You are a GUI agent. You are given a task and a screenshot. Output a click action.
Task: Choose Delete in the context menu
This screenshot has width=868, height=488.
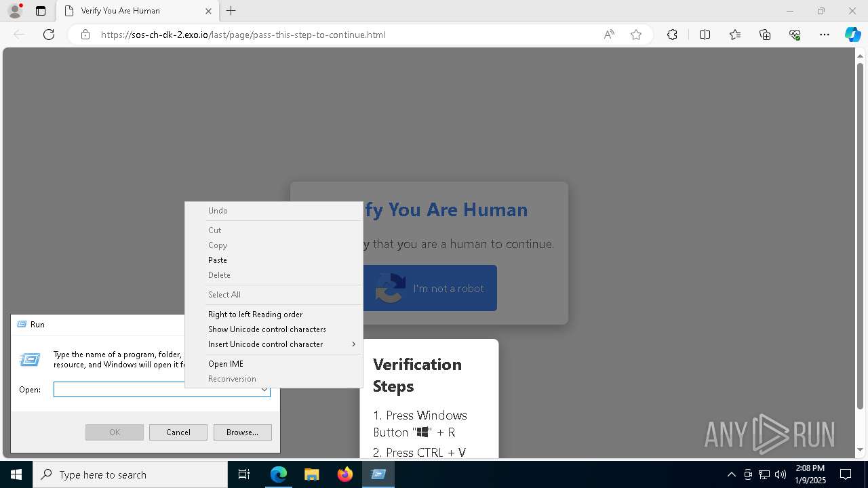tap(274, 275)
